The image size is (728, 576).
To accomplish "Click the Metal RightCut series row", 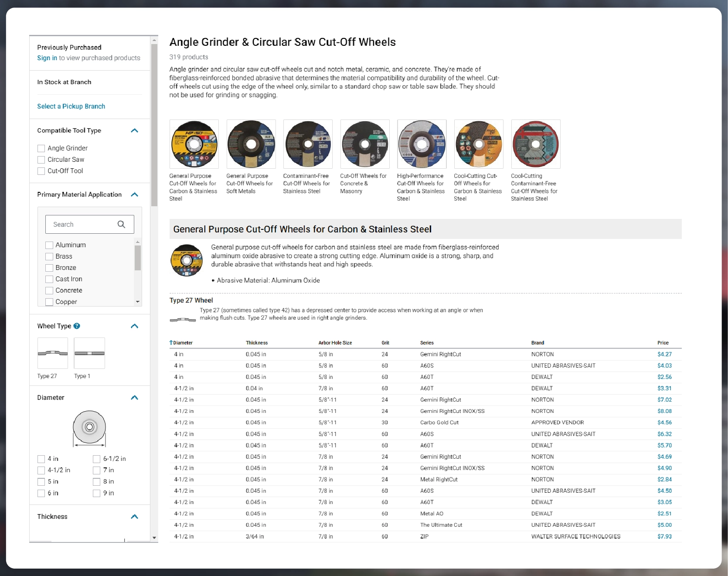I will (x=425, y=480).
